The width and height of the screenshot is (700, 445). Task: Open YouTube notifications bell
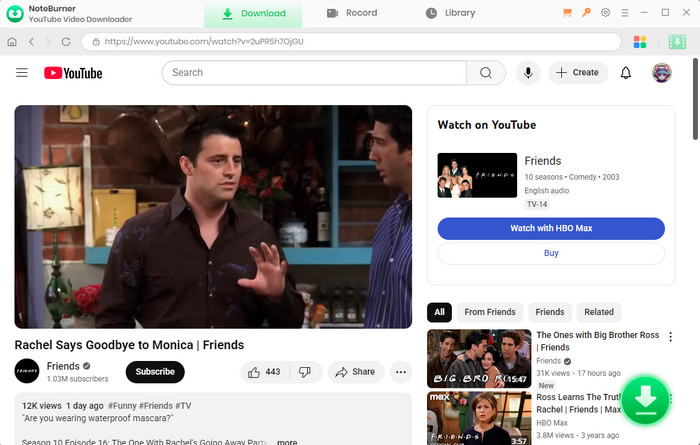pos(626,73)
